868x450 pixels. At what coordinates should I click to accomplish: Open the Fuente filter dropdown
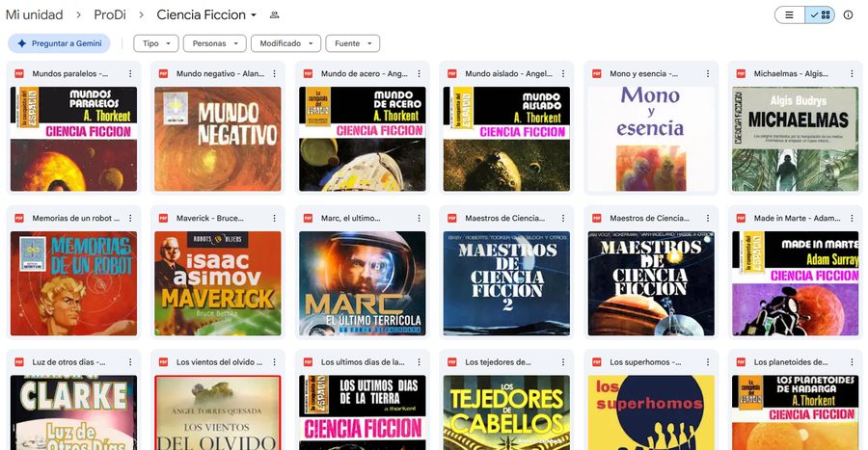coord(353,43)
